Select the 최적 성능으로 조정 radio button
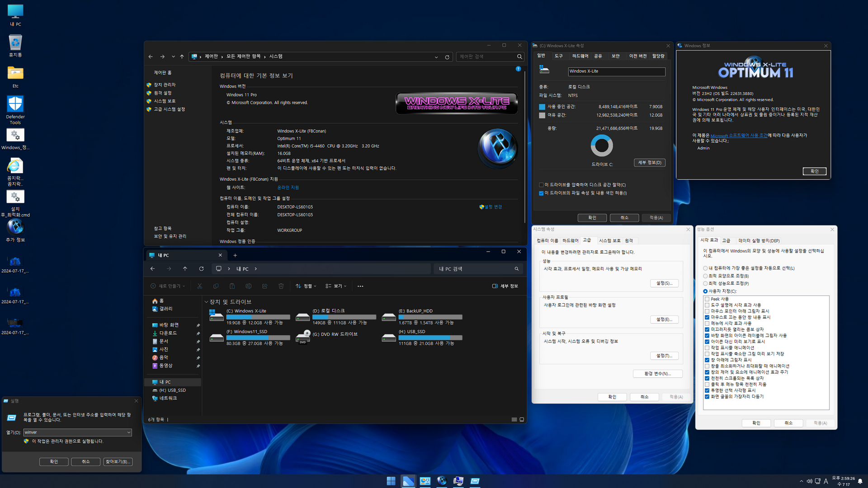868x488 pixels. point(705,283)
